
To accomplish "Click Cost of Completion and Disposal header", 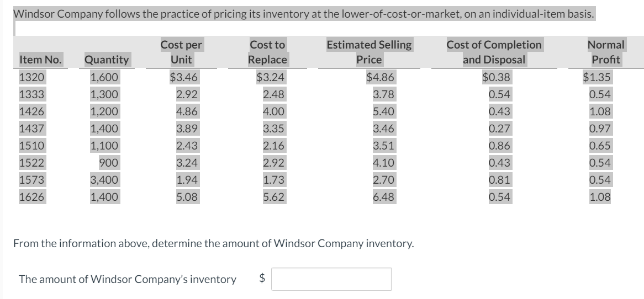I will pyautogui.click(x=494, y=52).
